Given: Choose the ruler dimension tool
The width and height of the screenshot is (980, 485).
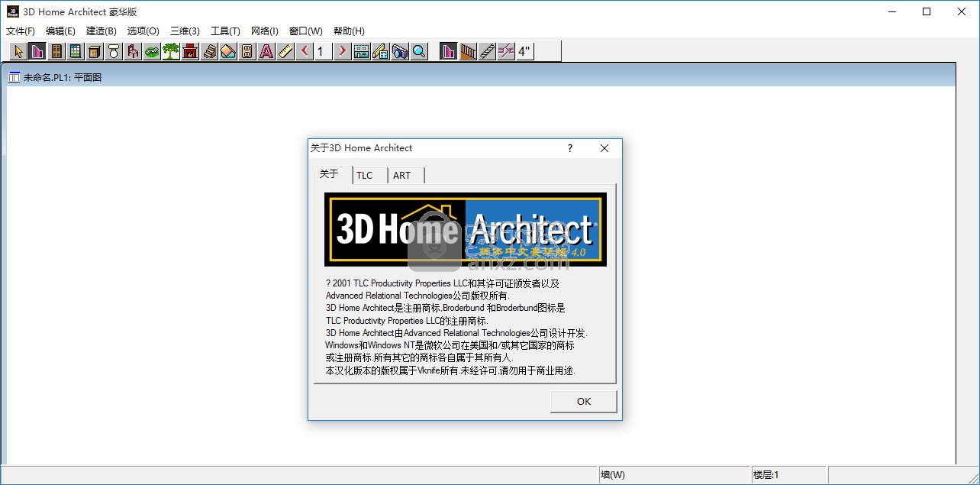Looking at the screenshot, I should (x=285, y=51).
